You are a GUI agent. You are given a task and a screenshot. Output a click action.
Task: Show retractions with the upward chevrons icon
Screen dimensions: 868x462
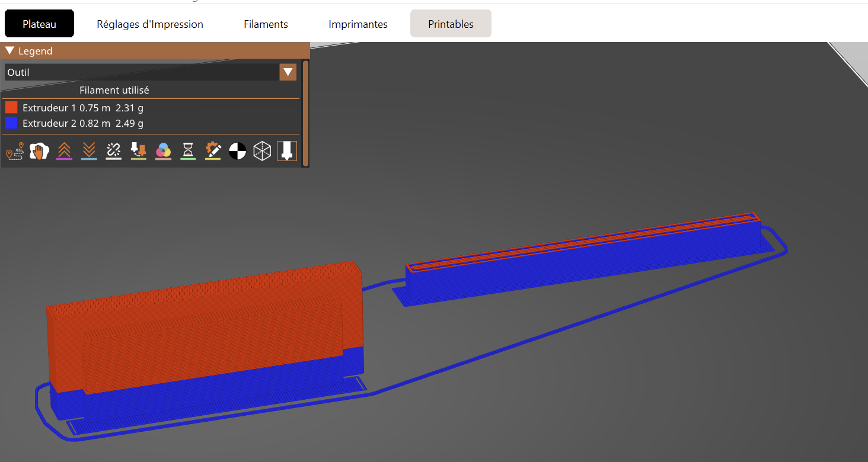(64, 151)
